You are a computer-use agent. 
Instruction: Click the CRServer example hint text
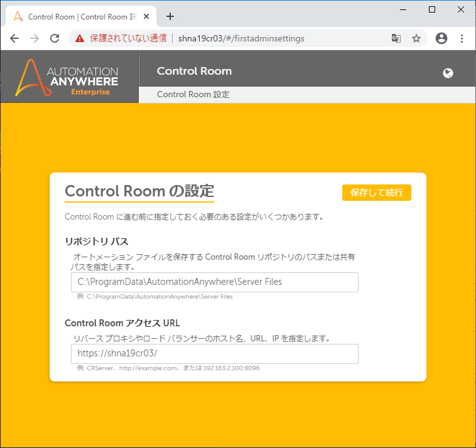tap(168, 368)
